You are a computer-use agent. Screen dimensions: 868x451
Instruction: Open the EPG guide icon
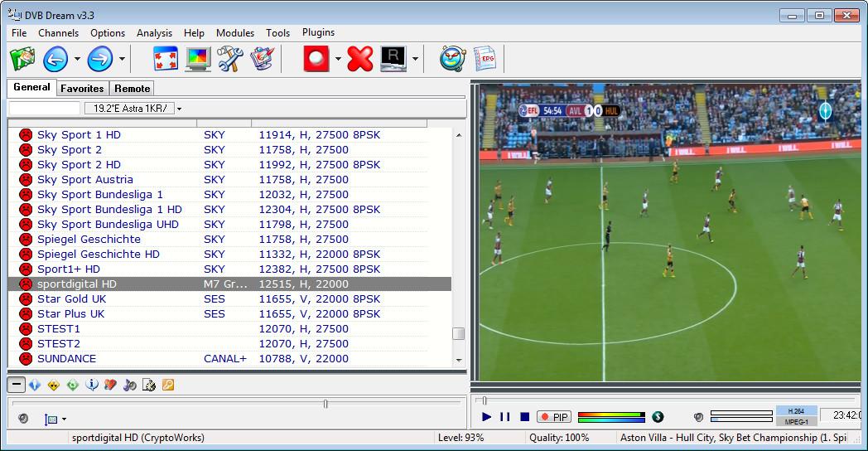coord(485,59)
